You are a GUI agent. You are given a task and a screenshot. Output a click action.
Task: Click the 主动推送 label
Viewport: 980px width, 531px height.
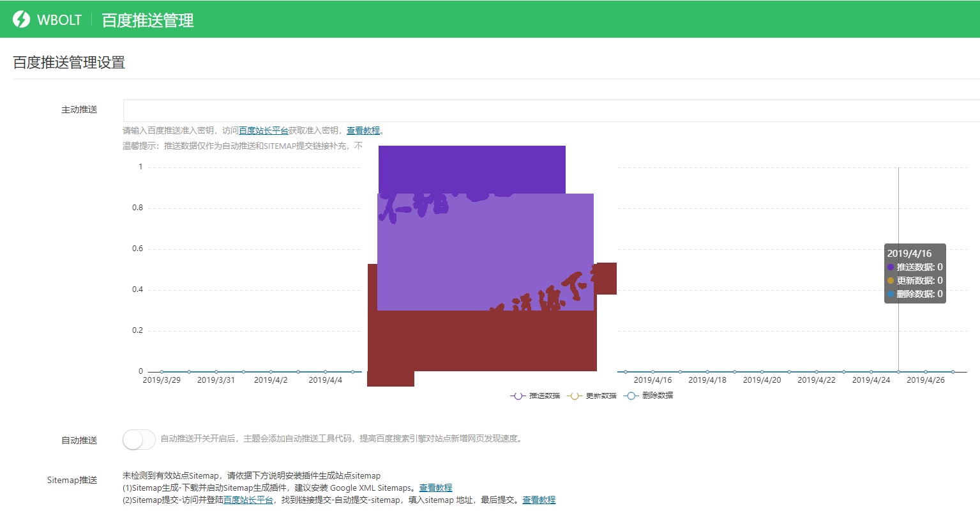pos(79,110)
